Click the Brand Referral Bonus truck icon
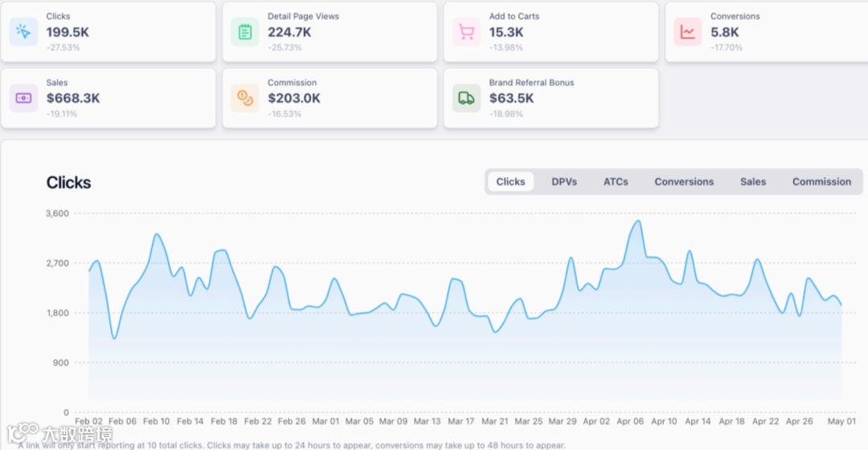Image resolution: width=868 pixels, height=450 pixels. [x=467, y=98]
